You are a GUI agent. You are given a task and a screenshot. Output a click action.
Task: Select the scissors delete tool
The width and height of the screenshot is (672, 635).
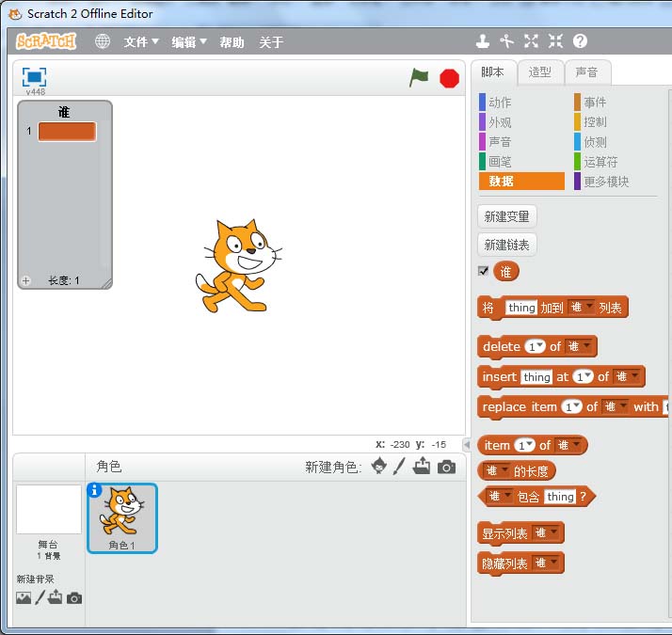click(506, 41)
